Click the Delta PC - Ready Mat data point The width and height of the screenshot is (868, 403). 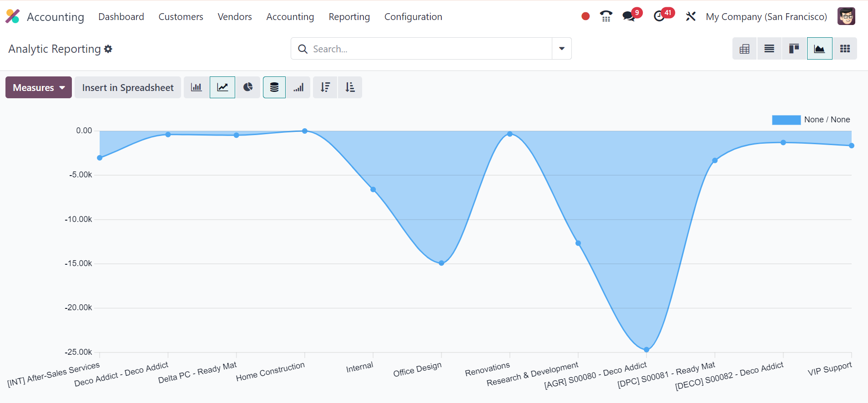tap(237, 135)
